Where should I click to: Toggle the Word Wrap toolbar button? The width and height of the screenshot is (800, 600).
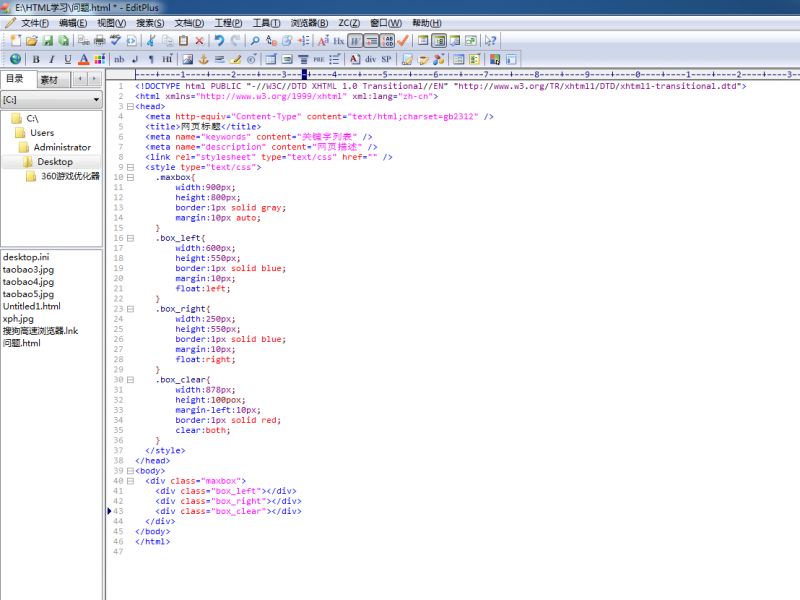tap(355, 41)
